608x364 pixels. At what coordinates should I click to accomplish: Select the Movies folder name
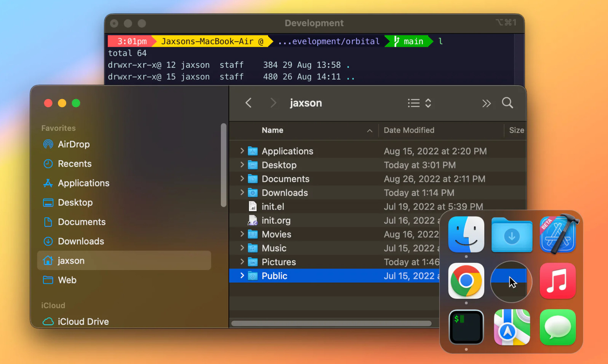276,234
